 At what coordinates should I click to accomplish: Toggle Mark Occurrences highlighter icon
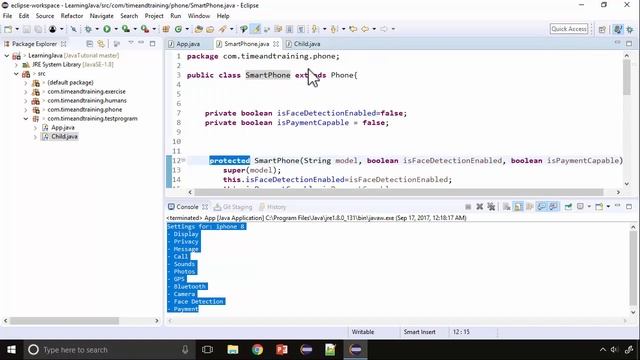[256, 29]
